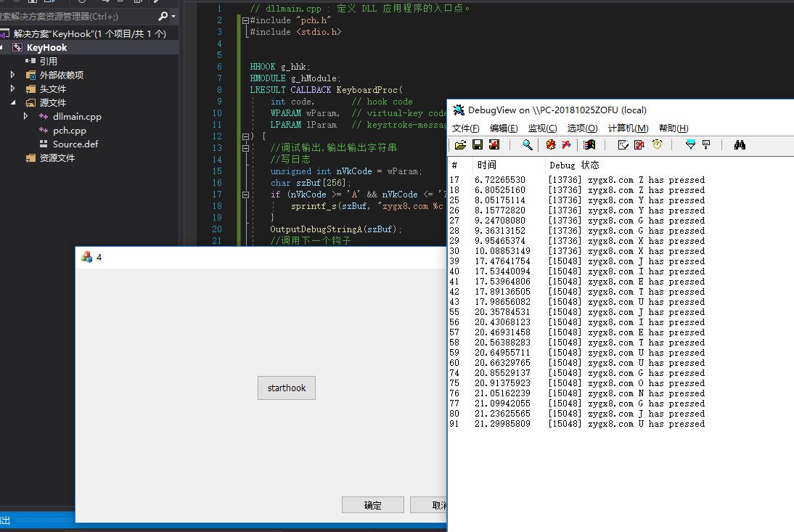Select the 解决方案"KeyHook" solution node
The width and height of the screenshot is (794, 532).
pyautogui.click(x=89, y=34)
